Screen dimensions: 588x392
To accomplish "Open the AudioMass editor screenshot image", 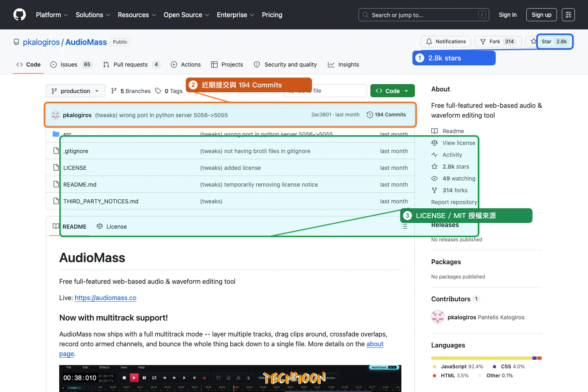I will [x=230, y=379].
